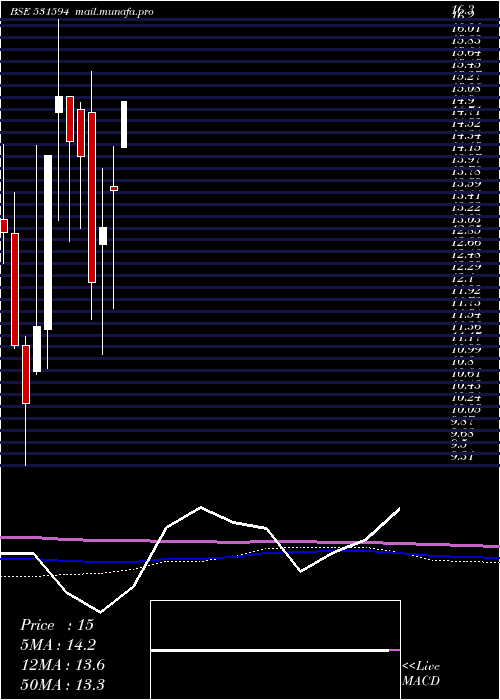Select the 12MA : 13.6 value
Image resolution: width=500 pixels, height=700 pixels.
[x=63, y=665]
